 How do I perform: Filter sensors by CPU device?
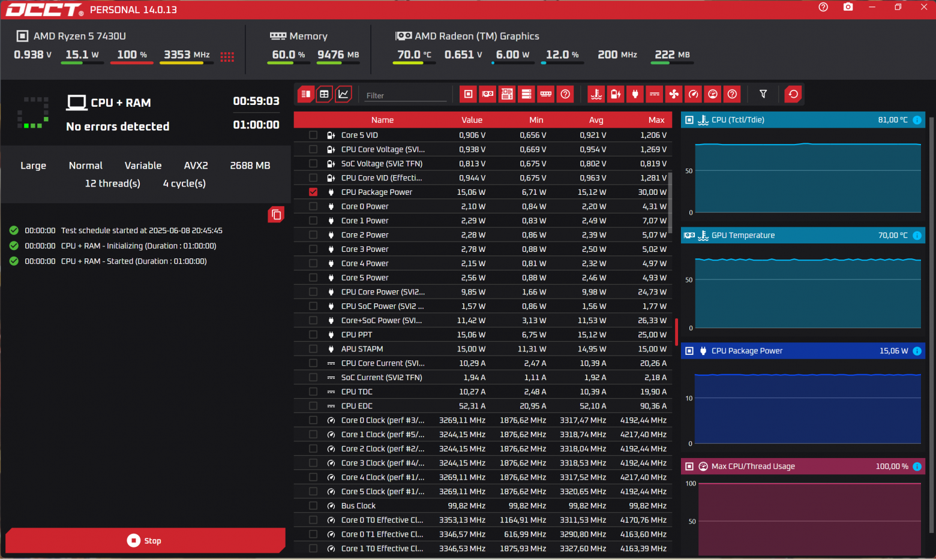(x=469, y=94)
